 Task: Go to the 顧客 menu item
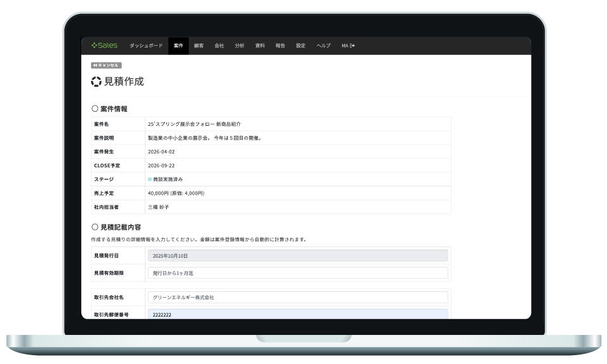pos(199,45)
